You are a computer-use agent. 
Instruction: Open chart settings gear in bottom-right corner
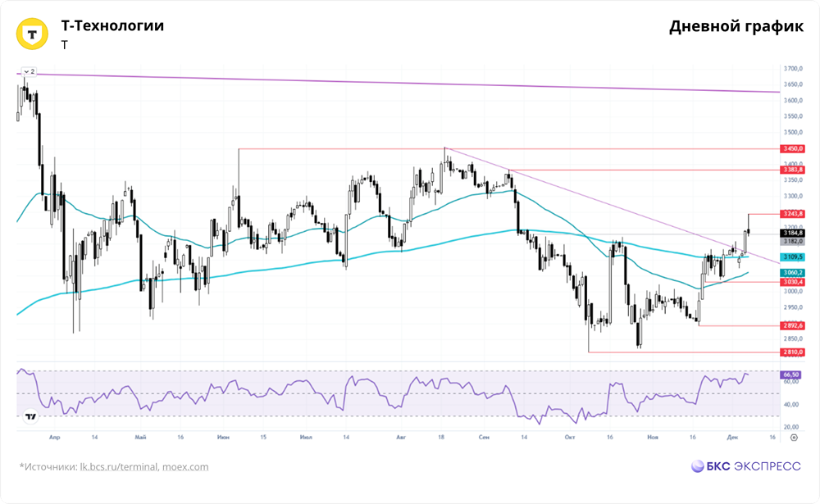(x=793, y=438)
